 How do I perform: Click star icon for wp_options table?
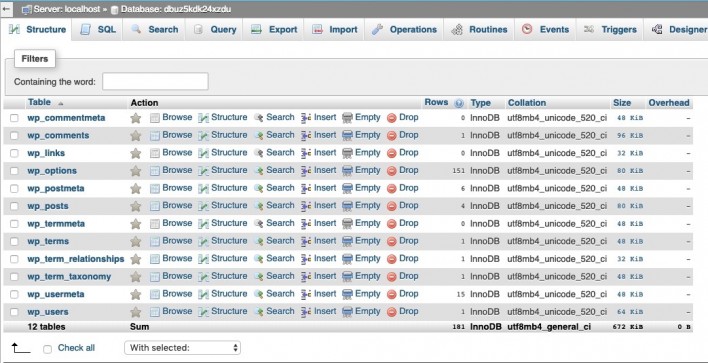135,171
